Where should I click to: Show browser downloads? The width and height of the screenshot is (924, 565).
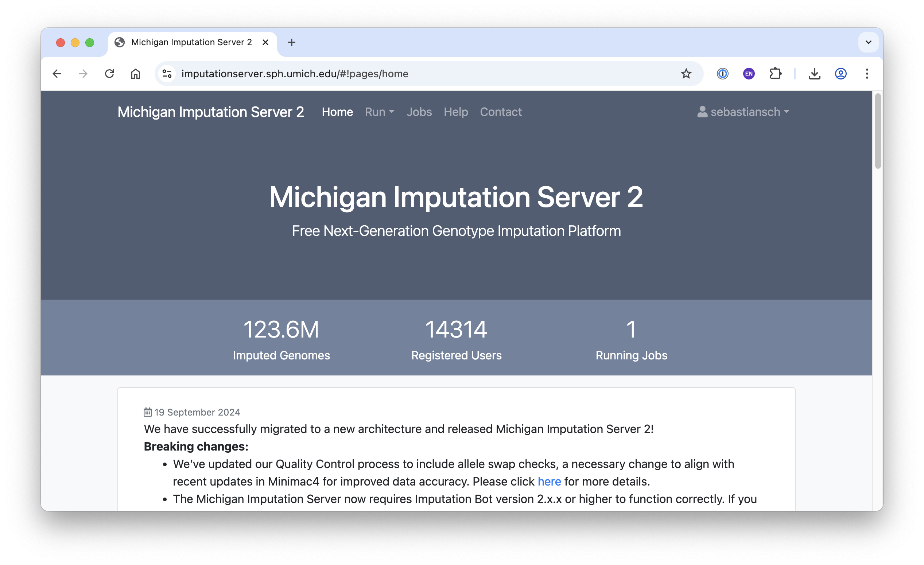tap(814, 74)
